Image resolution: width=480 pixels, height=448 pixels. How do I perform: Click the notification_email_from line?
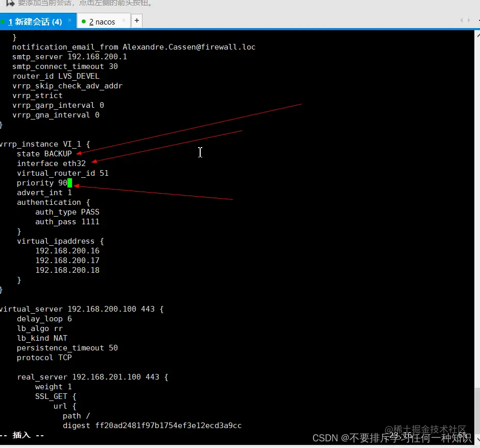click(x=134, y=47)
